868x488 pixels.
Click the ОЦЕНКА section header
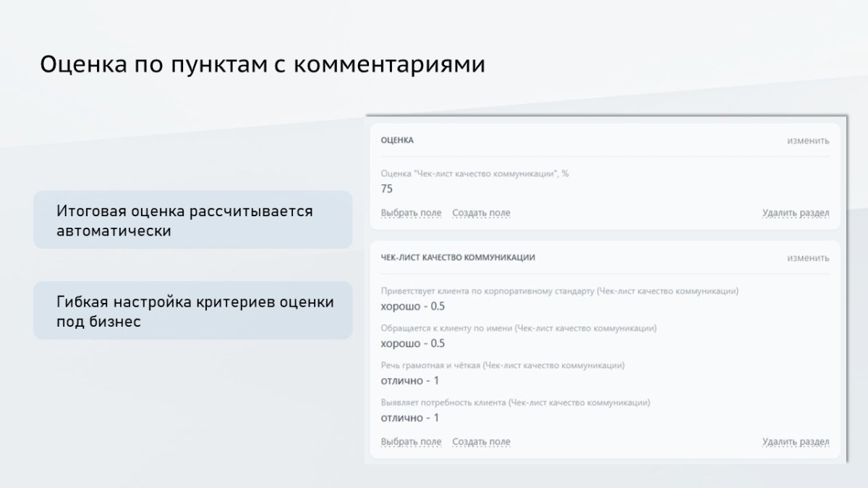[397, 141]
